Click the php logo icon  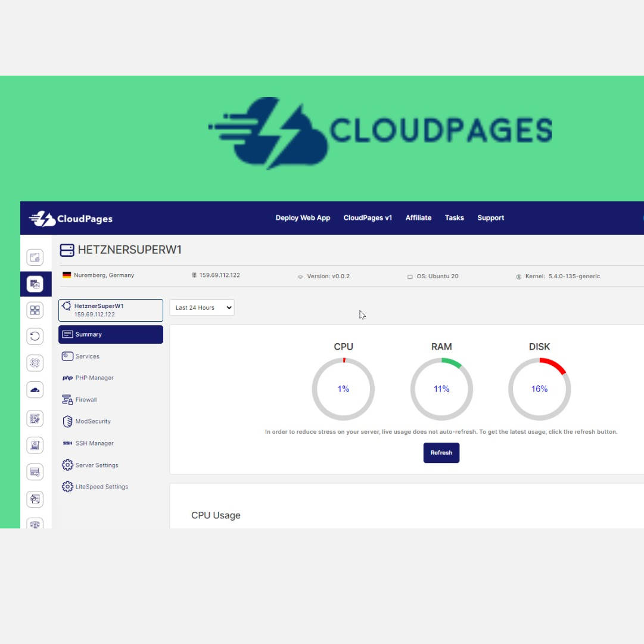[x=67, y=378]
